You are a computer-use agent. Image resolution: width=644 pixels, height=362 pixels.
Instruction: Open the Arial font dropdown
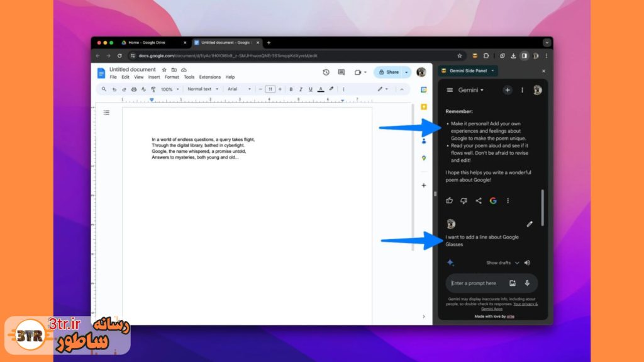pos(238,89)
